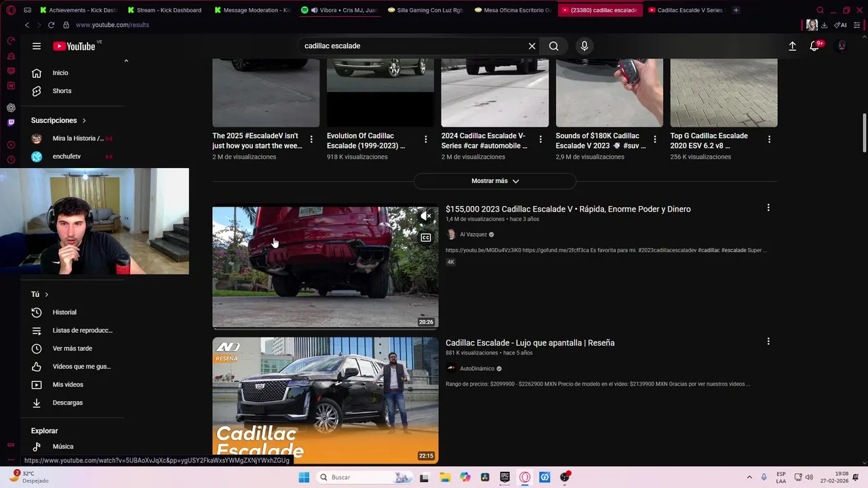The width and height of the screenshot is (868, 488).
Task: Open the Top G Cadillac Escalade 2020 short thumbnail
Action: click(724, 92)
